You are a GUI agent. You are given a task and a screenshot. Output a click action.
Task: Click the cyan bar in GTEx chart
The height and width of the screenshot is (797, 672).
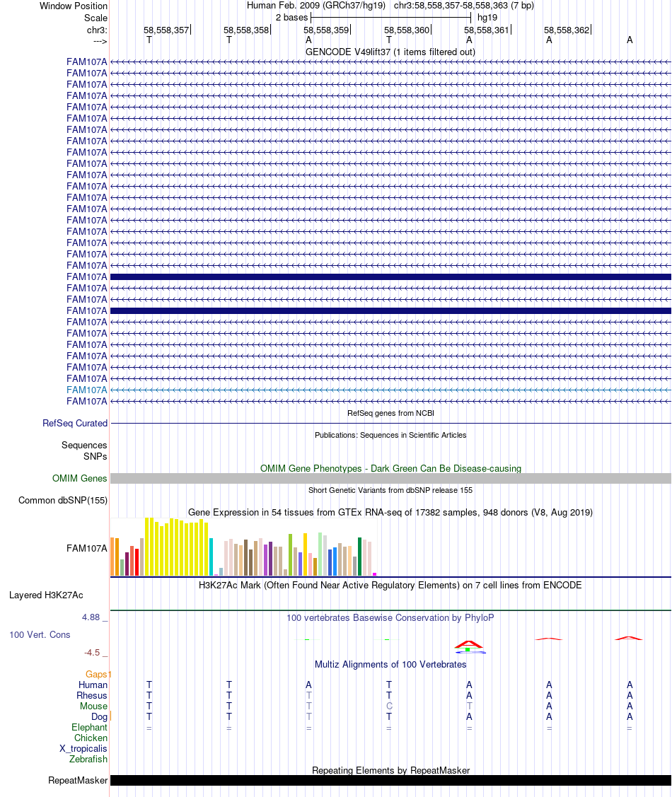click(211, 557)
